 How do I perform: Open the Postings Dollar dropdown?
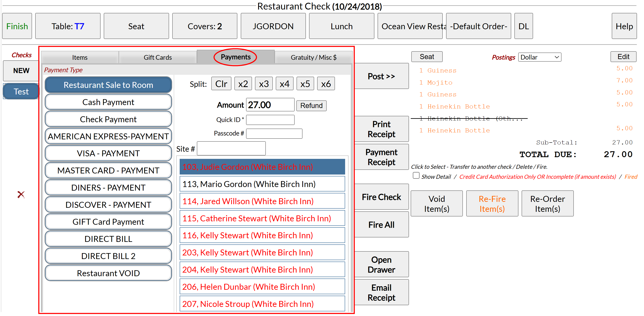coord(539,57)
